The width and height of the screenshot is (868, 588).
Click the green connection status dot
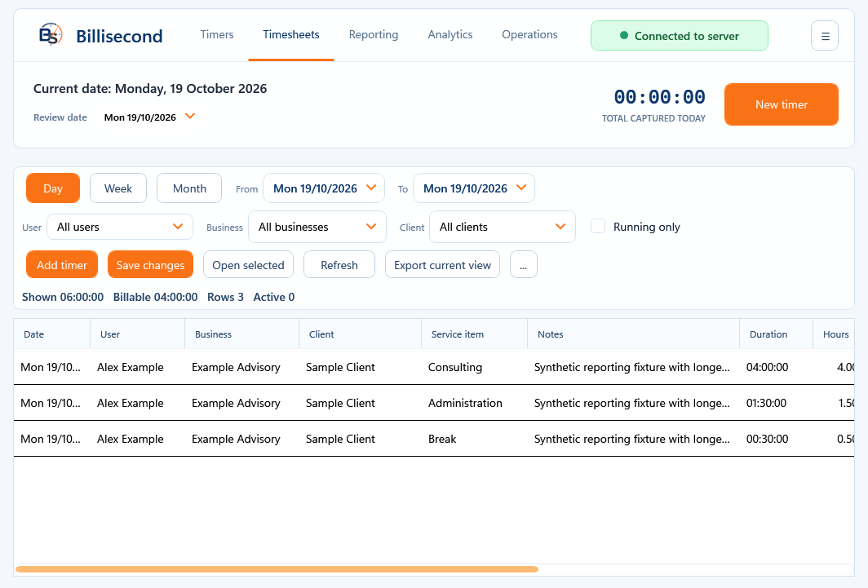[x=624, y=35]
